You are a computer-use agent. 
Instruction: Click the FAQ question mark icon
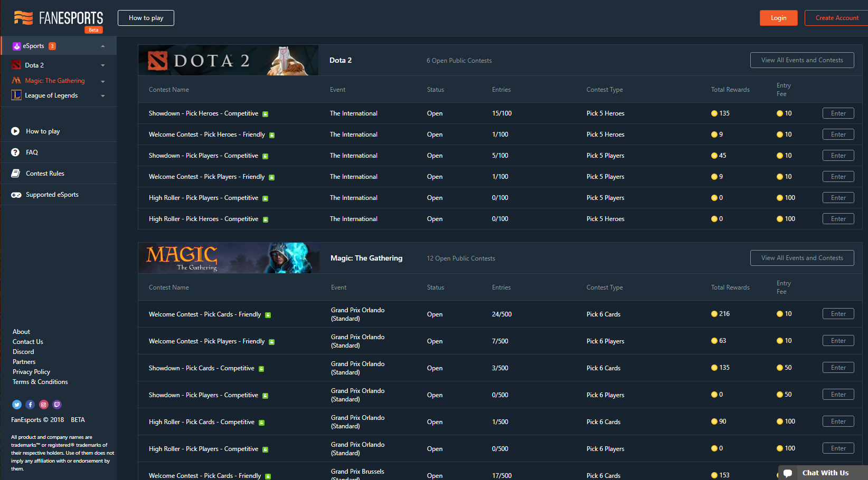(15, 152)
